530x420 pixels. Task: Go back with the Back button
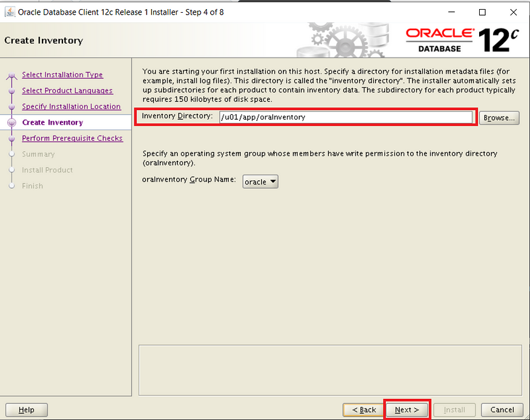click(x=363, y=410)
